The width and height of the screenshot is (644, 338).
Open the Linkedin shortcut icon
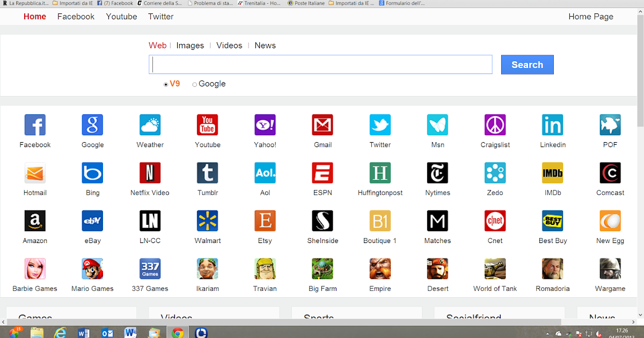click(553, 125)
